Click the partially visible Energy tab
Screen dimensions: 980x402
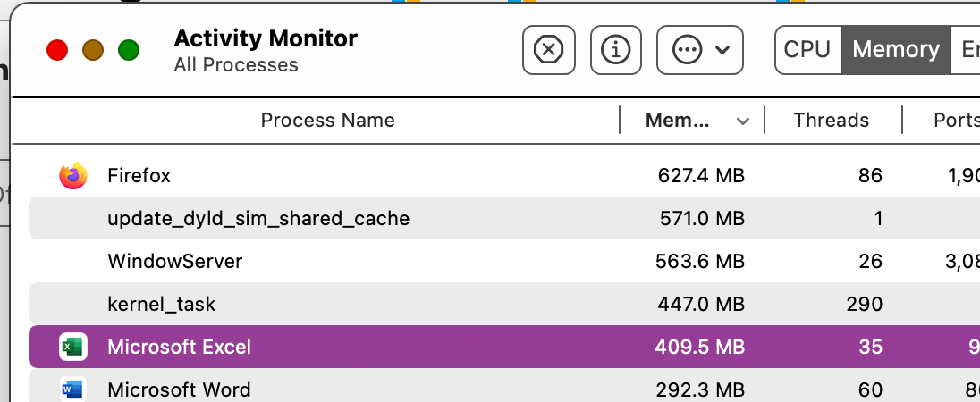pyautogui.click(x=966, y=50)
